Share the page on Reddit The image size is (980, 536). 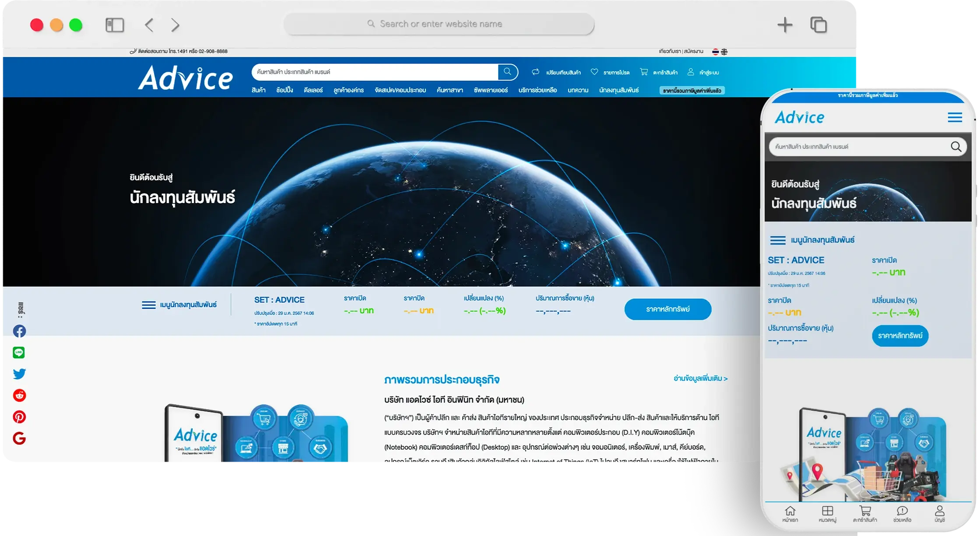[x=19, y=396]
